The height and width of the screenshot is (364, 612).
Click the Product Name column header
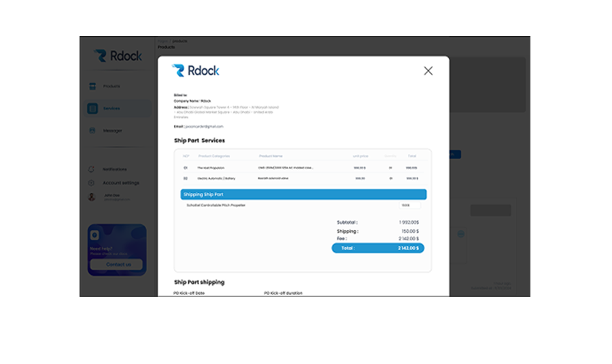click(270, 156)
